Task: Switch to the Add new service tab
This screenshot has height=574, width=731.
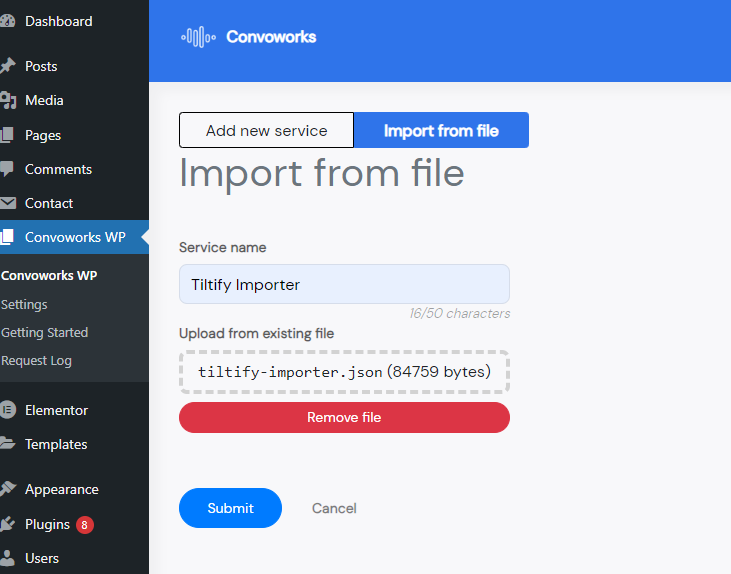Action: click(x=267, y=130)
